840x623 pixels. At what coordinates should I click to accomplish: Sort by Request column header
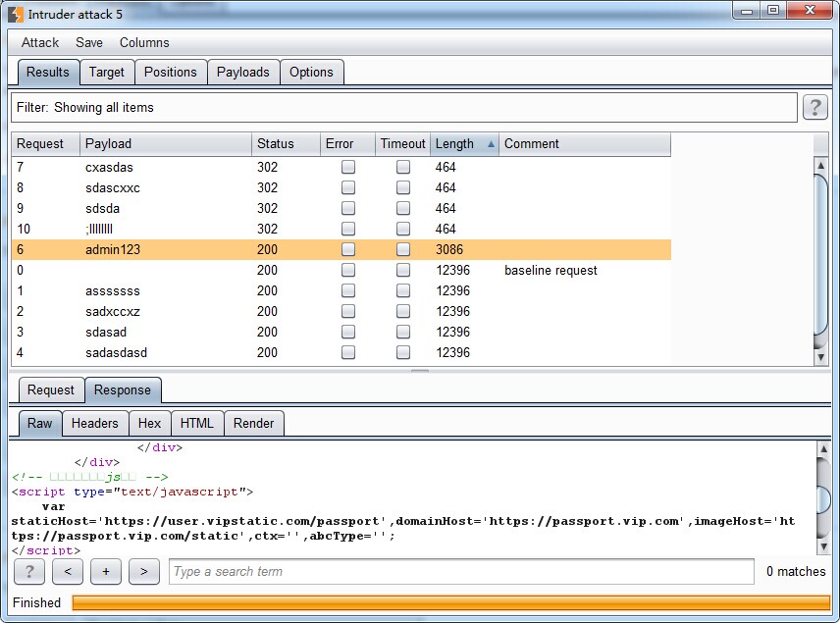click(46, 143)
